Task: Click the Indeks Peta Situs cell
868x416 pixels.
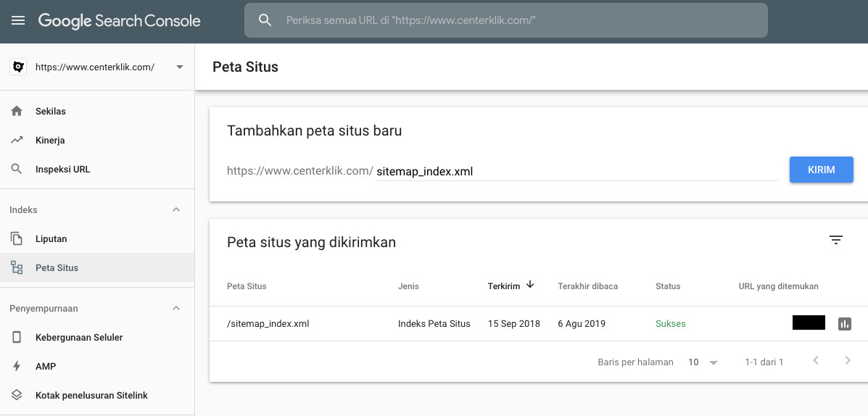Action: click(434, 324)
